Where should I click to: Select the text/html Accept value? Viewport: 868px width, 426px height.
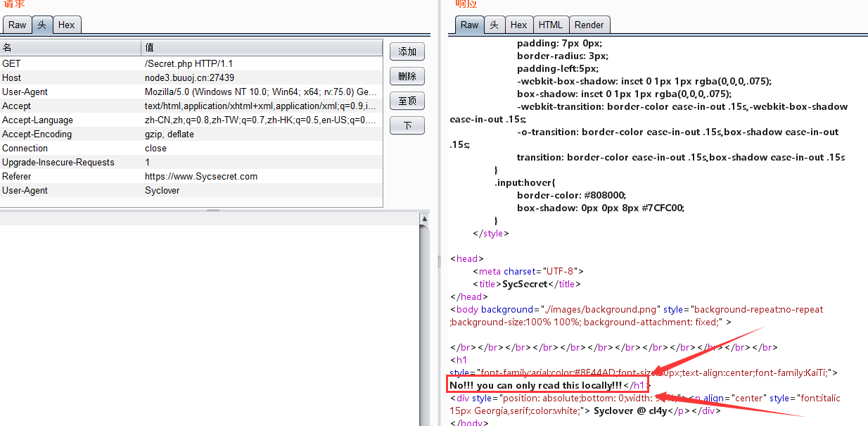(262, 106)
